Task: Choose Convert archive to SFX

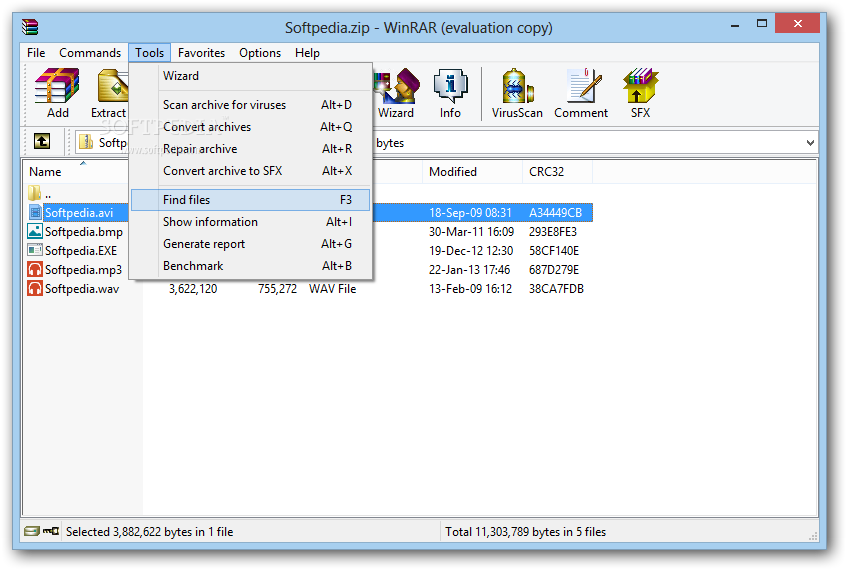Action: pos(251,171)
